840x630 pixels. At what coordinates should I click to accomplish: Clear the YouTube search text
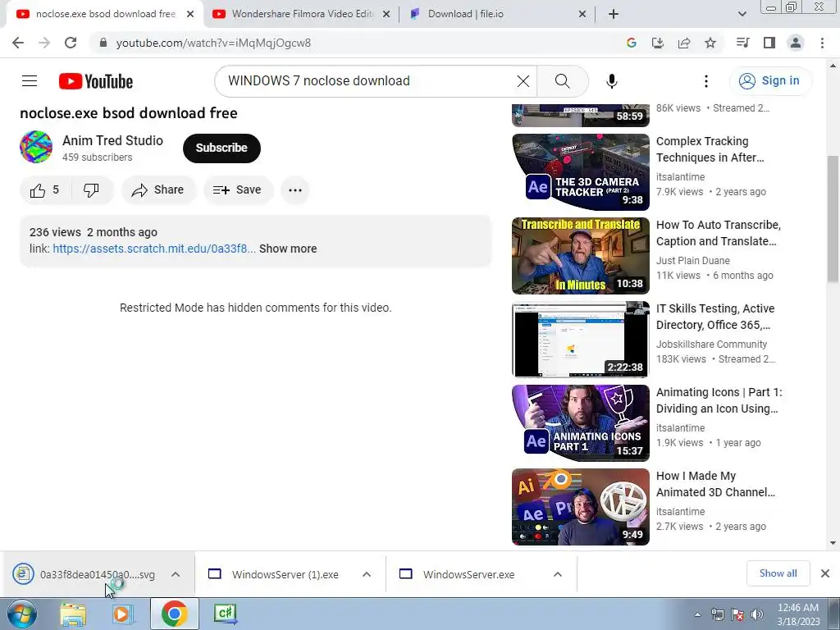tap(523, 81)
